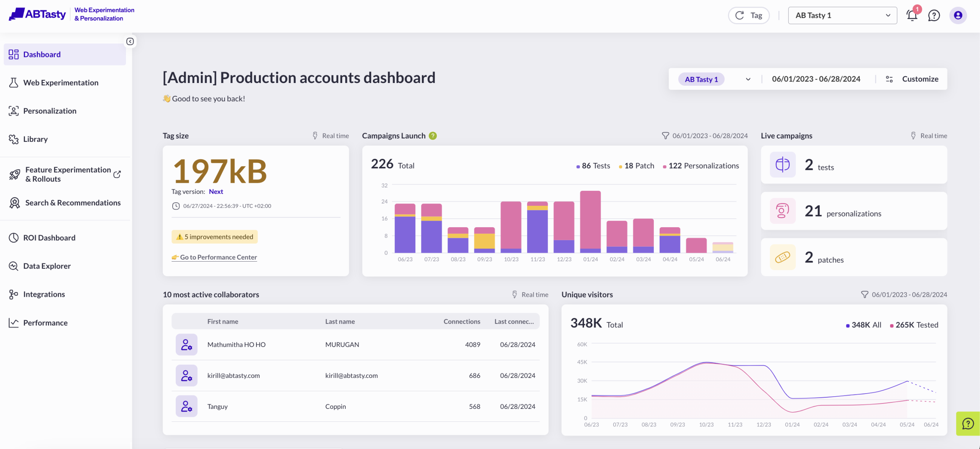The height and width of the screenshot is (449, 980).
Task: Toggle the 265K Tested legend series
Action: pyautogui.click(x=914, y=325)
